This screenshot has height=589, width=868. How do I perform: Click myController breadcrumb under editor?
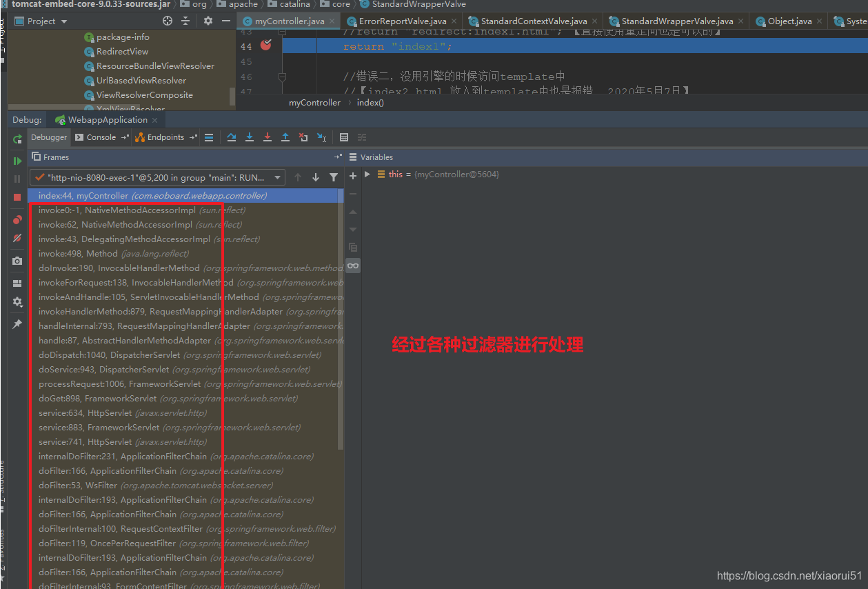coord(314,103)
